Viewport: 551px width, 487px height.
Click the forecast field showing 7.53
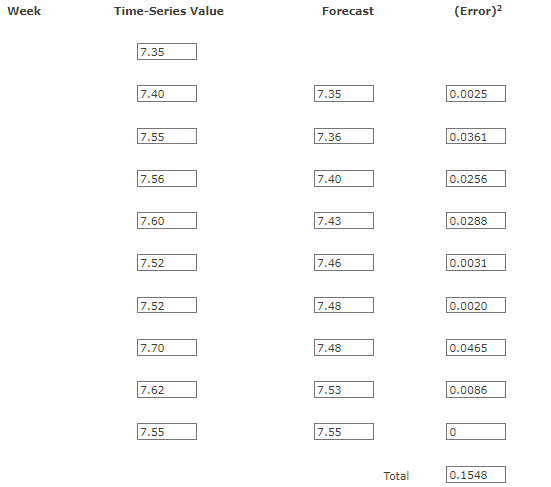click(344, 390)
